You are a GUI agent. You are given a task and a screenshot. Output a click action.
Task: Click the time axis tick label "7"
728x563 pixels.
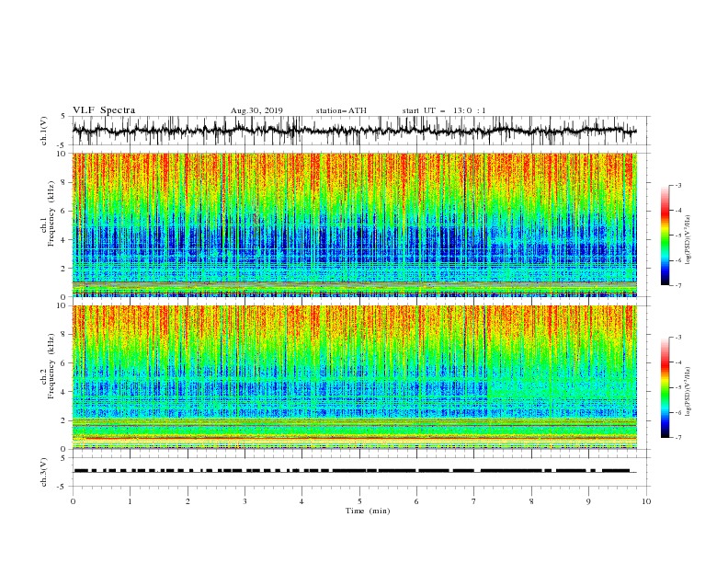point(474,501)
